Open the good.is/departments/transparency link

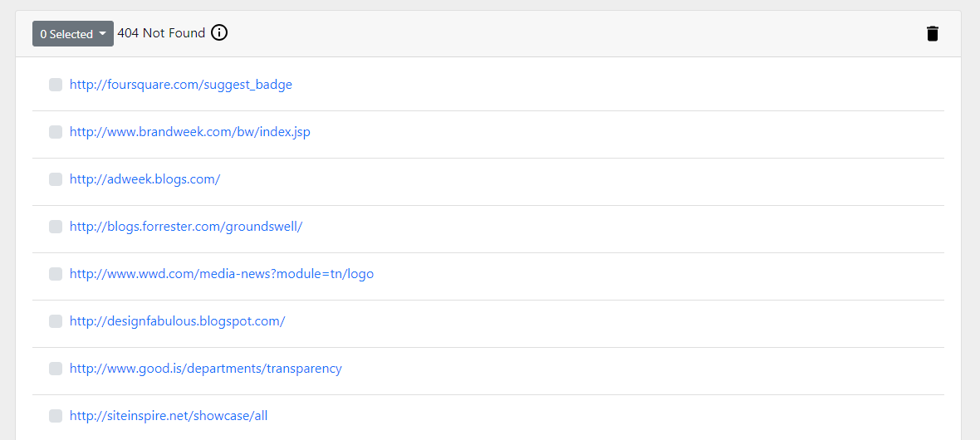206,369
